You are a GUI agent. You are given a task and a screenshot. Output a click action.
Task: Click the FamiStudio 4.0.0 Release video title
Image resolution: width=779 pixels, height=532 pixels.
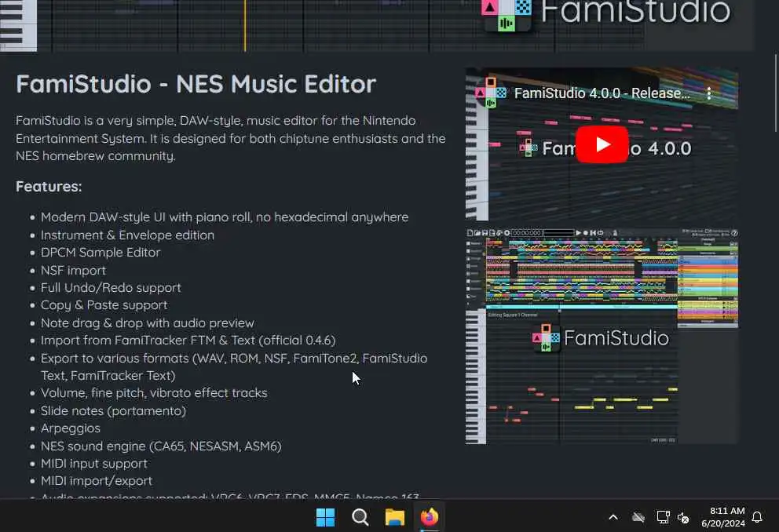[x=602, y=93]
